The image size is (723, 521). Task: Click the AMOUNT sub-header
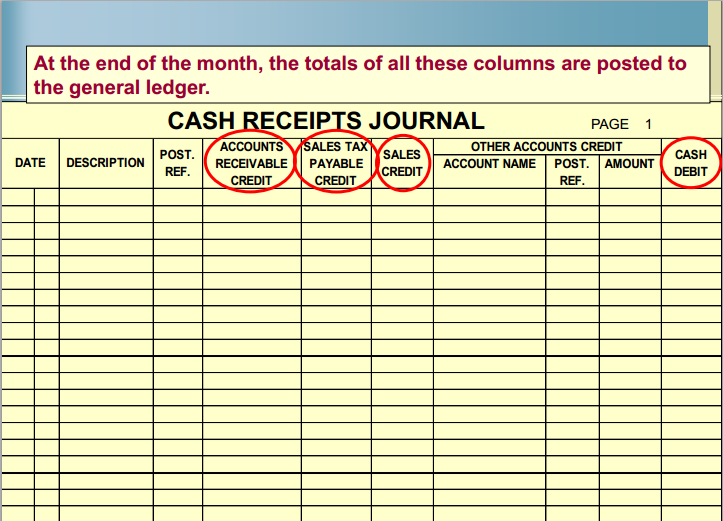(630, 164)
